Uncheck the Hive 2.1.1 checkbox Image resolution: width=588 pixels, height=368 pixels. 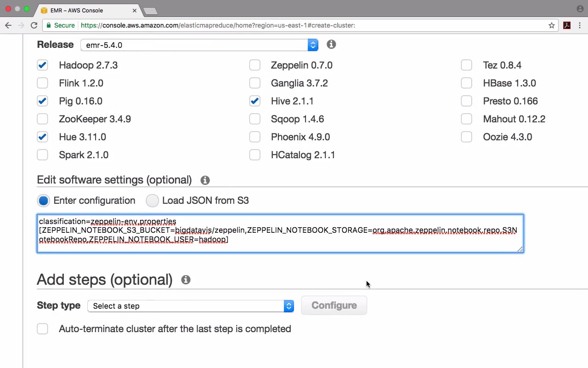coord(254,101)
